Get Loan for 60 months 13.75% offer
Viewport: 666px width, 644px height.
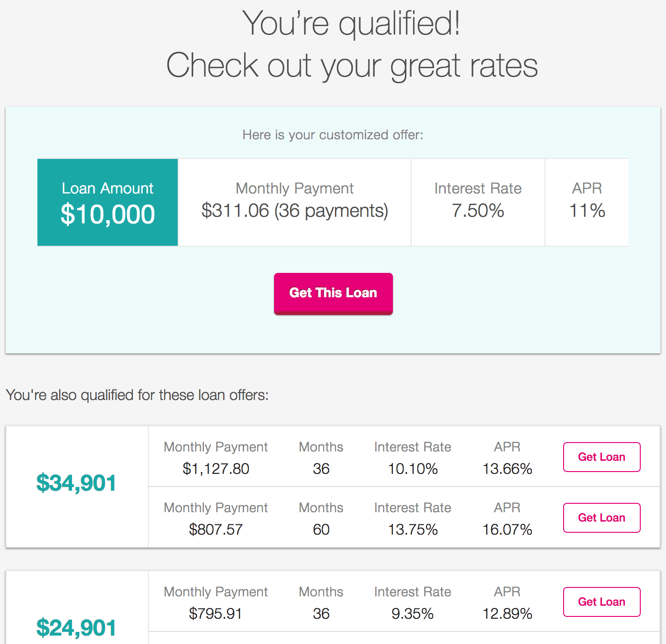point(601,518)
